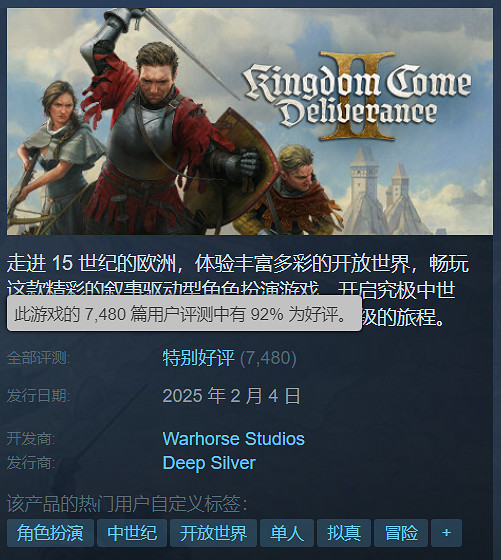Open the Warhorse Studios developer page
501x560 pixels.
tap(234, 439)
